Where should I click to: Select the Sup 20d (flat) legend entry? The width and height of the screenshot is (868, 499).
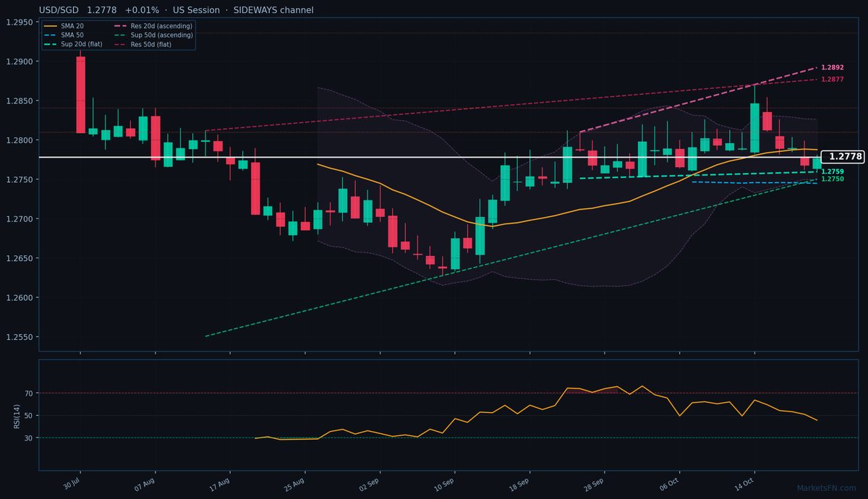(73, 44)
